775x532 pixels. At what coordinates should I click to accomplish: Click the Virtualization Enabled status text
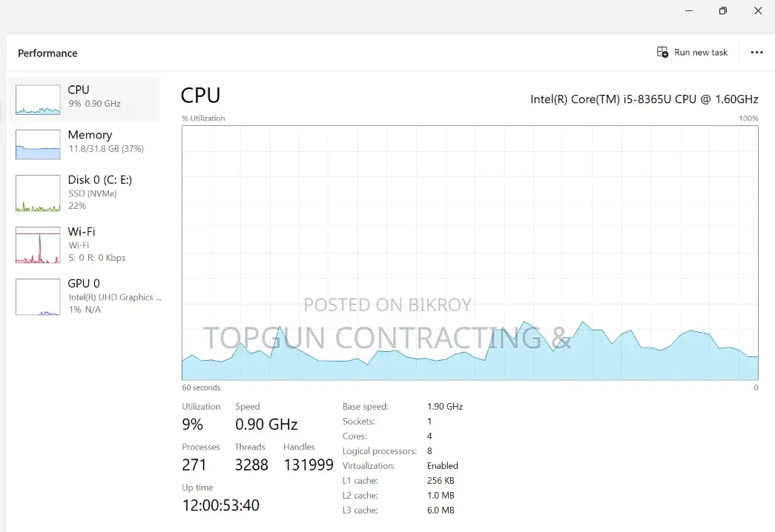442,466
